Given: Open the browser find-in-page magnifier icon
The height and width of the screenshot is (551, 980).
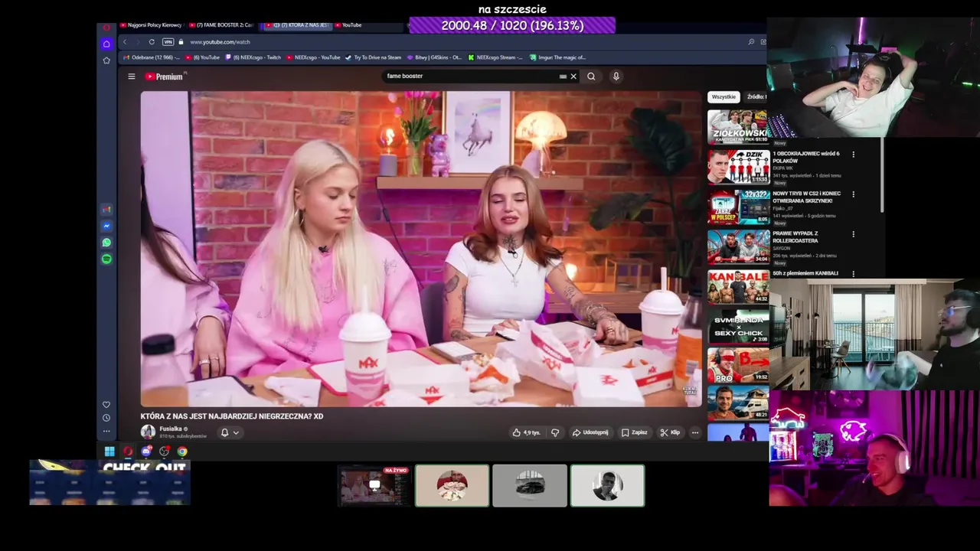Looking at the screenshot, I should tap(751, 42).
